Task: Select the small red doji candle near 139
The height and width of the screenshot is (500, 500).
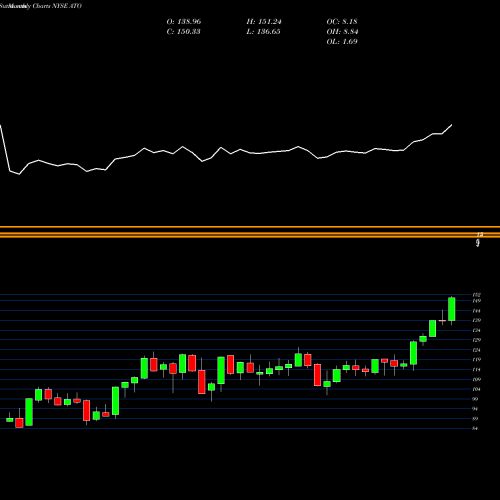Action: (x=442, y=320)
